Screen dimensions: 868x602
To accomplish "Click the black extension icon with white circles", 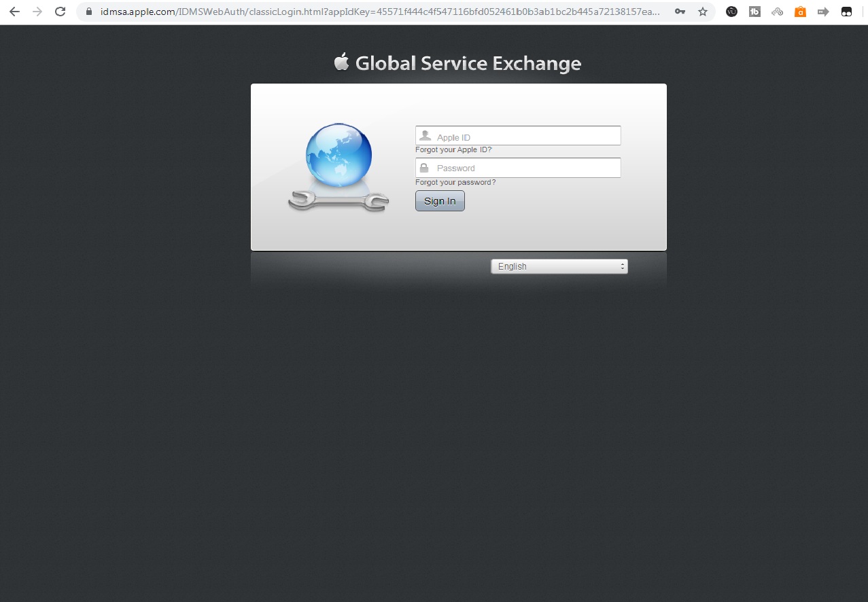I will (846, 12).
